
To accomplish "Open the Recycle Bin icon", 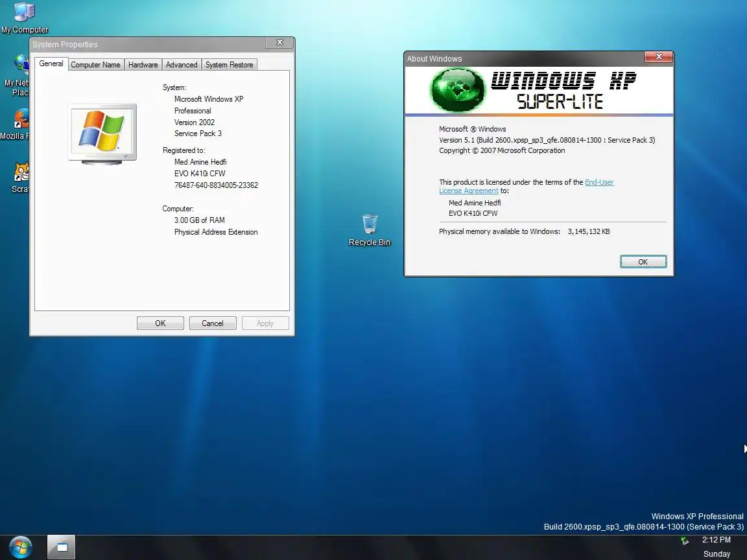I will (x=369, y=230).
